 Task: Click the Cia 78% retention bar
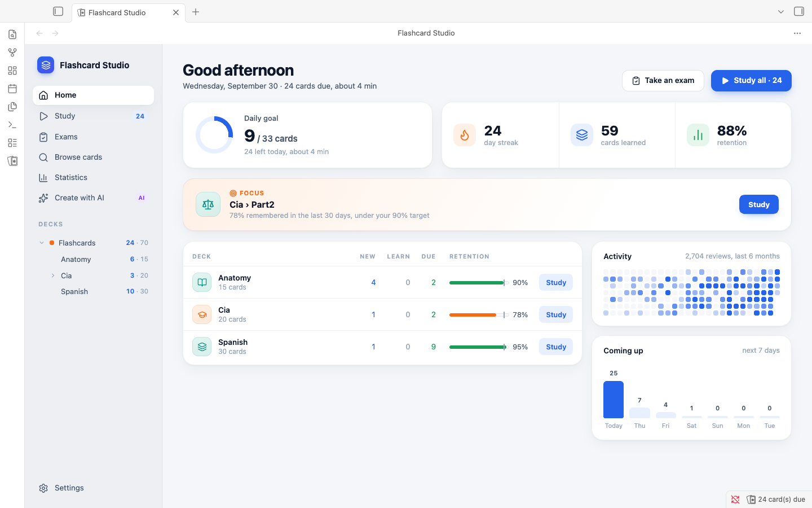pos(479,315)
